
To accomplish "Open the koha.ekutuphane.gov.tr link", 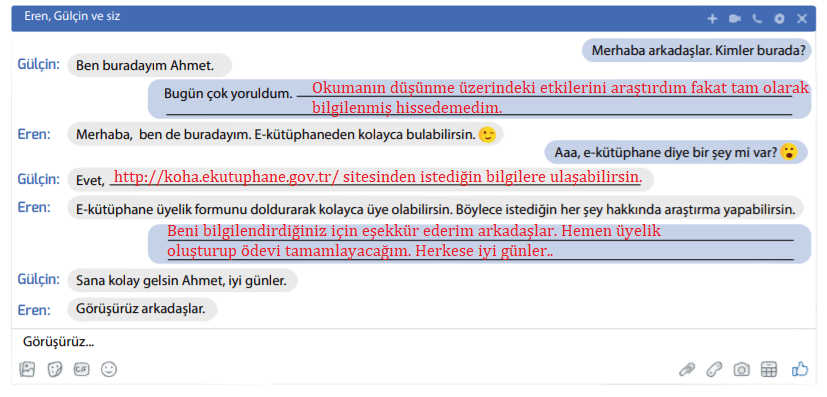I will coord(227,177).
